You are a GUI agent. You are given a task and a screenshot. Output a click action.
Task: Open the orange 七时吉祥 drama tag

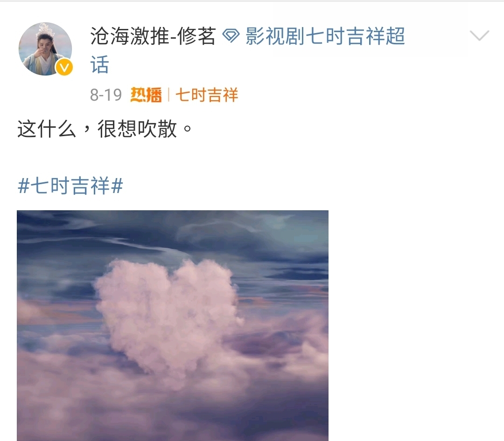pos(207,95)
